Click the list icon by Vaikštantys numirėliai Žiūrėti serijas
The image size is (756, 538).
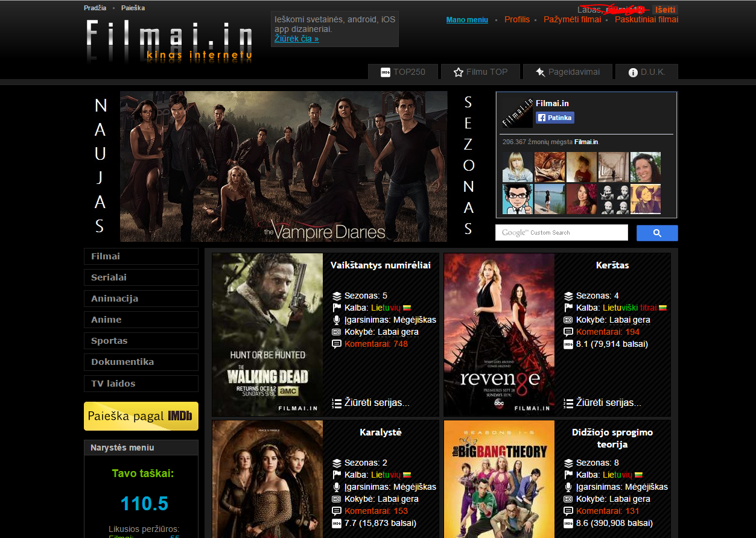coord(337,403)
